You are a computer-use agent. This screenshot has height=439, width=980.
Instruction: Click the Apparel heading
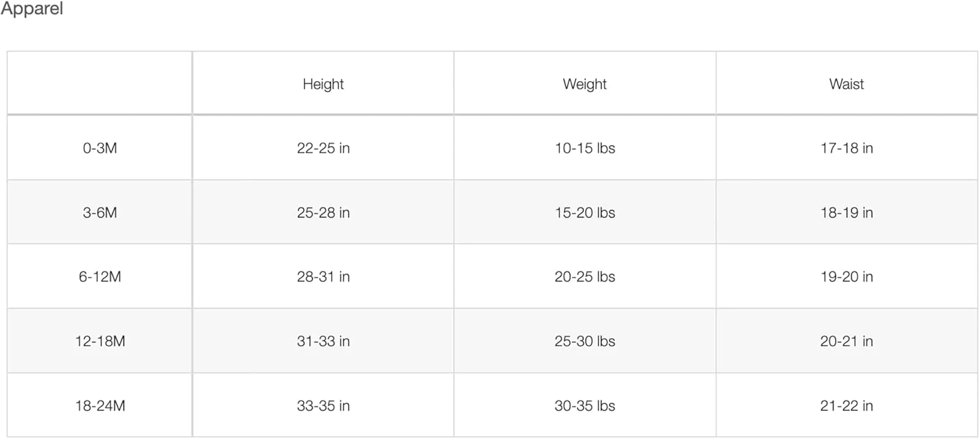tap(32, 10)
